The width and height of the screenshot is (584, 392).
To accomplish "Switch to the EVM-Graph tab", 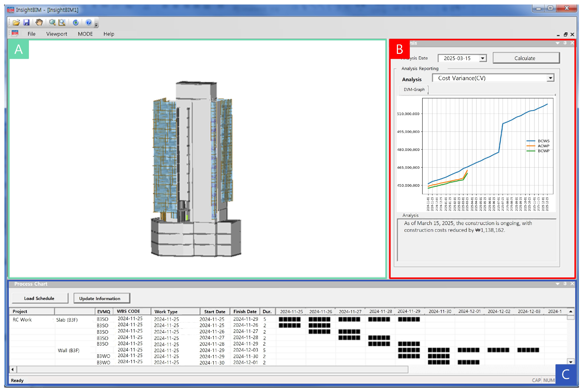I will coord(414,90).
